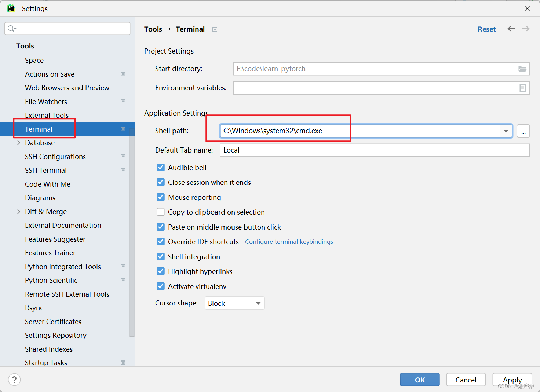540x392 pixels.
Task: Toggle Activate virtualenv checkbox
Action: (x=161, y=286)
